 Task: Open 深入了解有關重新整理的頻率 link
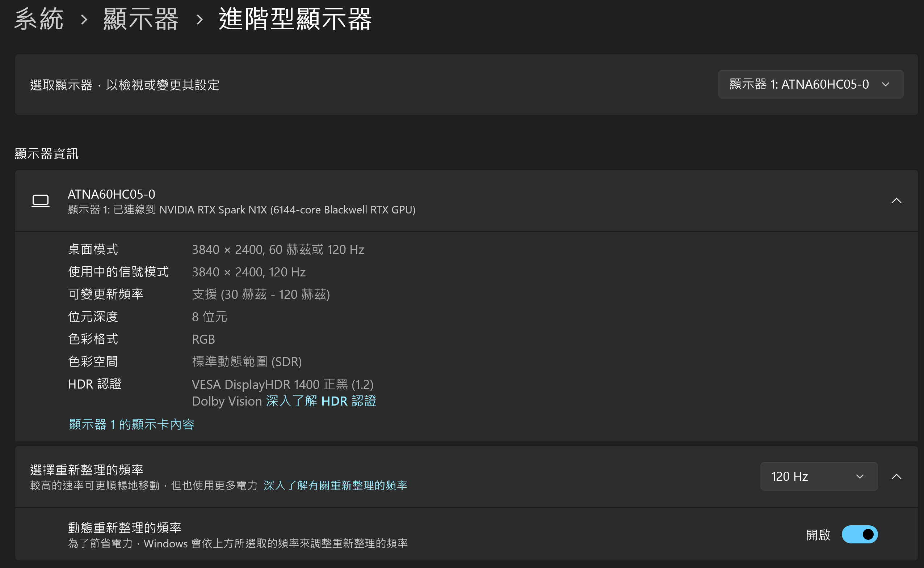(335, 486)
